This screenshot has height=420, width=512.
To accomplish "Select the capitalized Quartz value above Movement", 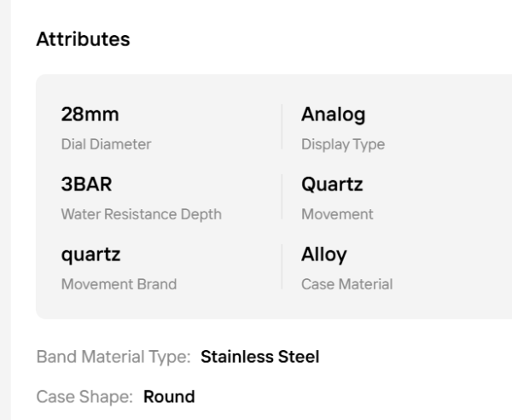I will [331, 185].
